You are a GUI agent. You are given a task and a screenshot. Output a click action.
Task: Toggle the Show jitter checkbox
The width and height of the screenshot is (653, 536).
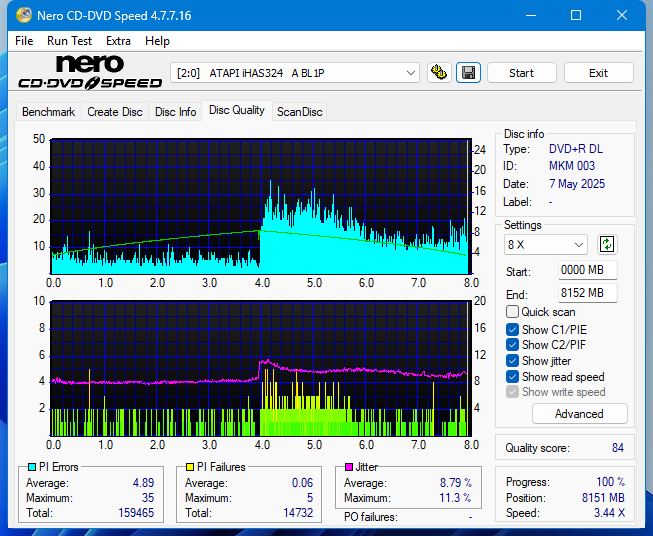pos(513,361)
